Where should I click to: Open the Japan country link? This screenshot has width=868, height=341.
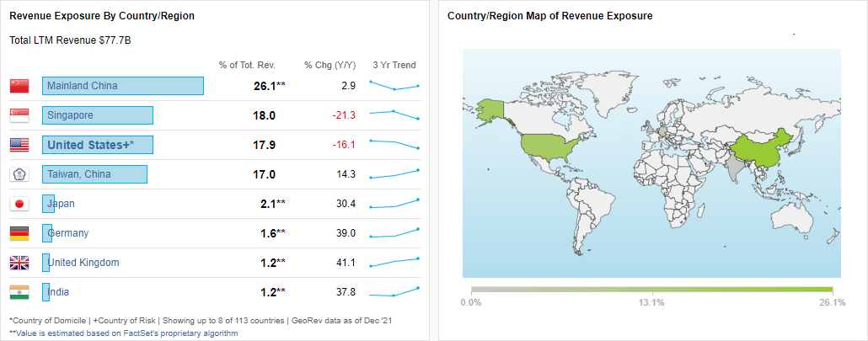pyautogui.click(x=61, y=204)
